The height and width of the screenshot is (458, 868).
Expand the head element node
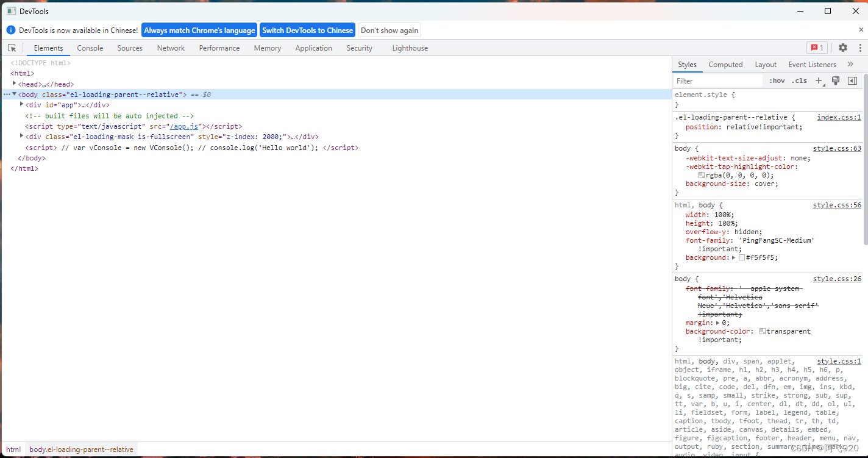[15, 84]
